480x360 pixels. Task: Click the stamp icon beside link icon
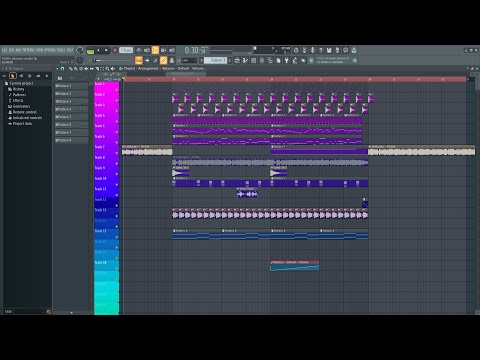pyautogui.click(x=172, y=60)
